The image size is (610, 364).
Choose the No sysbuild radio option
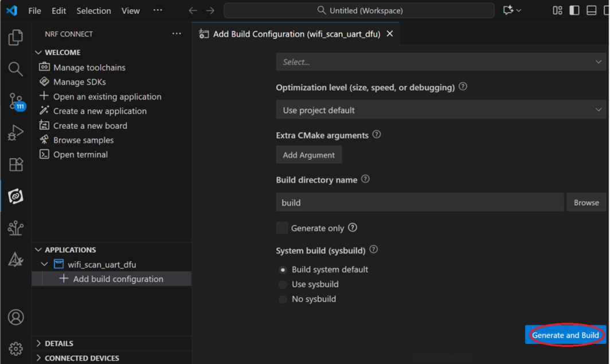point(283,299)
